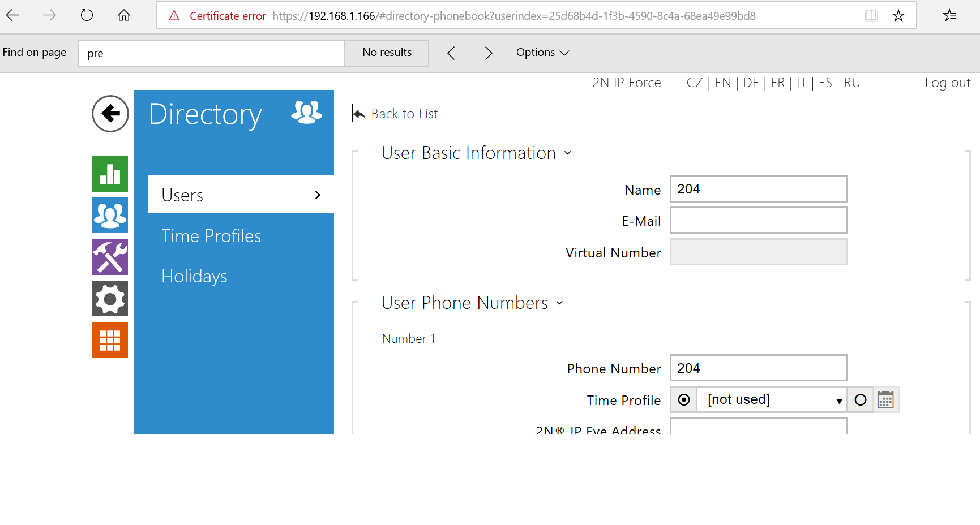Open the gray System gear icon
The height and width of the screenshot is (525, 980).
[110, 299]
